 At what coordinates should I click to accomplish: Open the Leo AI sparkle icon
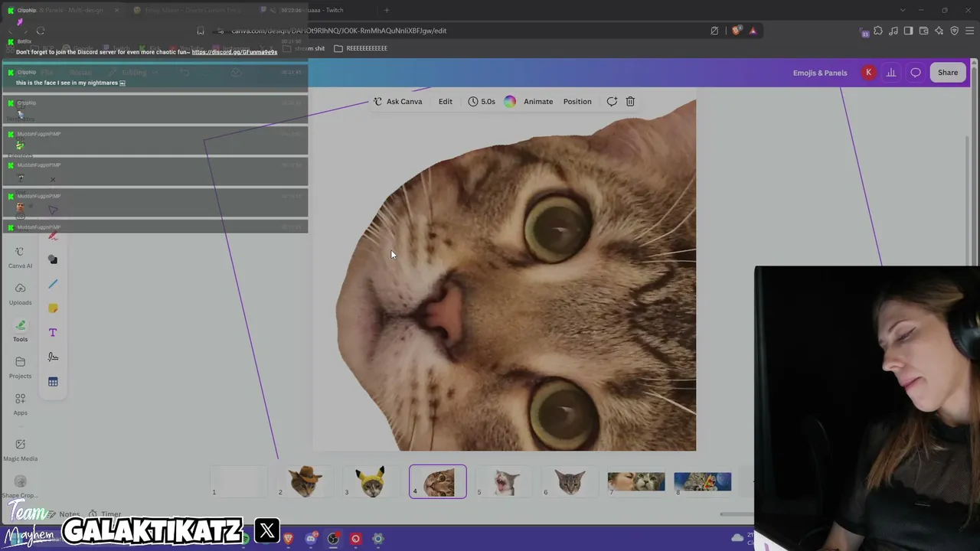(x=939, y=31)
